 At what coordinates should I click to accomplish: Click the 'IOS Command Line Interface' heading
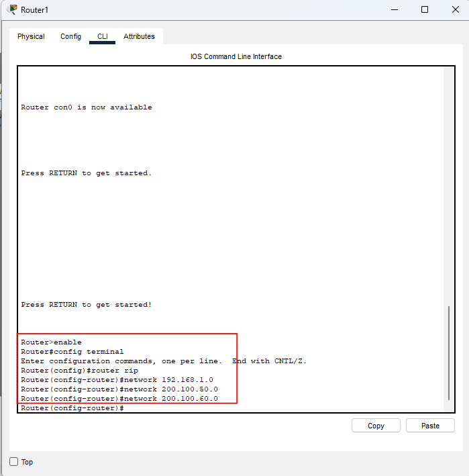click(236, 56)
